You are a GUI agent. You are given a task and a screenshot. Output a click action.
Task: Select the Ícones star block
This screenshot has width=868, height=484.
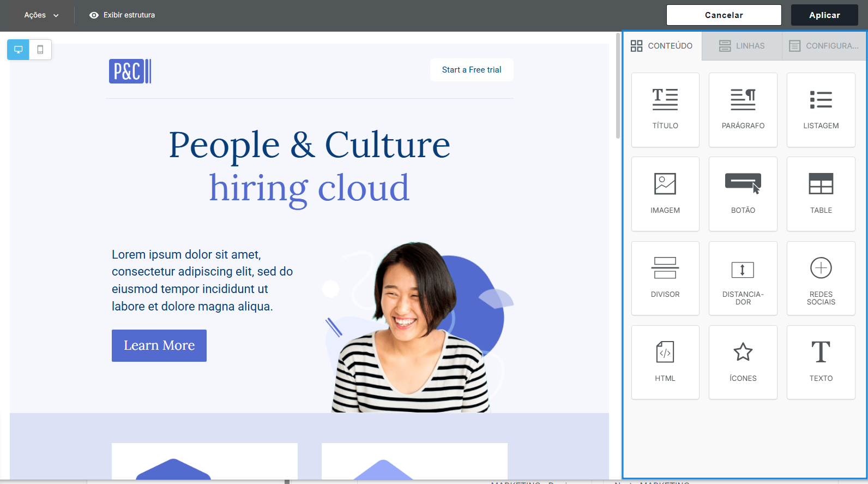(x=743, y=362)
